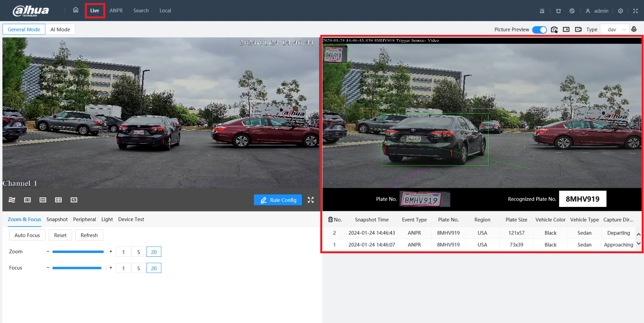Open the admin user menu
Viewport: 644px width, 323px height.
tap(597, 11)
